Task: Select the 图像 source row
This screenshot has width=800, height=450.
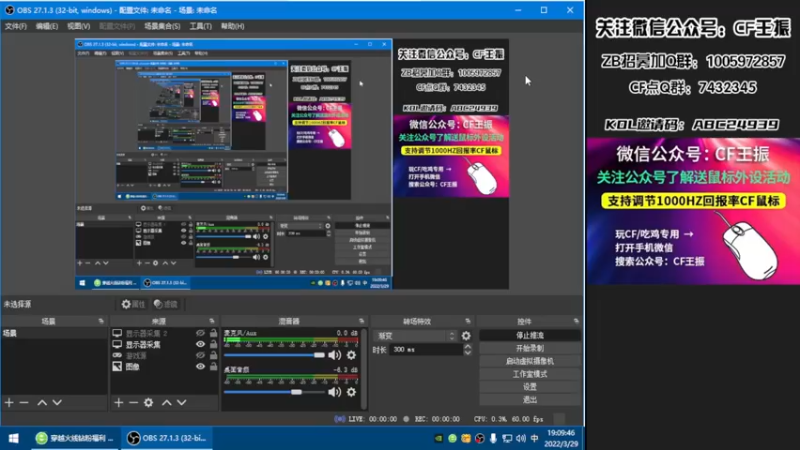Action: point(164,366)
